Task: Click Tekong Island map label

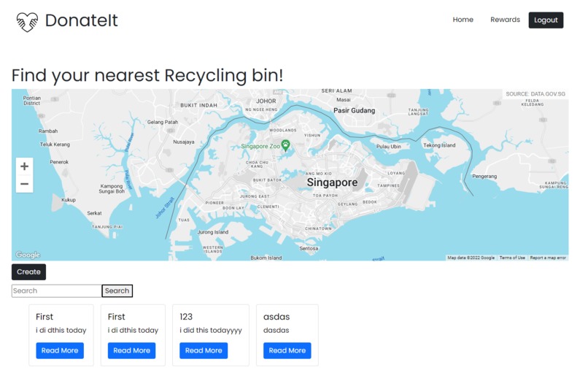Action: click(x=439, y=145)
